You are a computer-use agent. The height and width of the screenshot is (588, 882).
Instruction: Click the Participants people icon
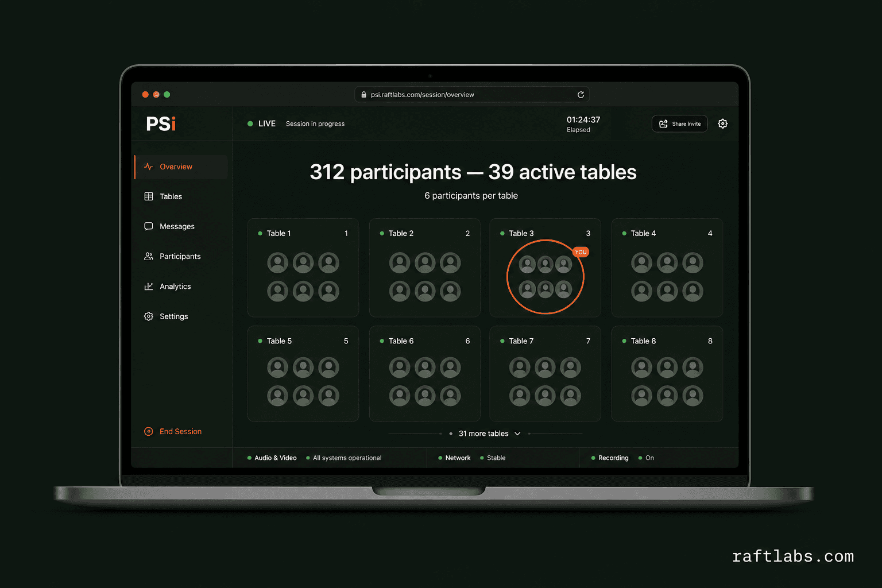(x=149, y=256)
